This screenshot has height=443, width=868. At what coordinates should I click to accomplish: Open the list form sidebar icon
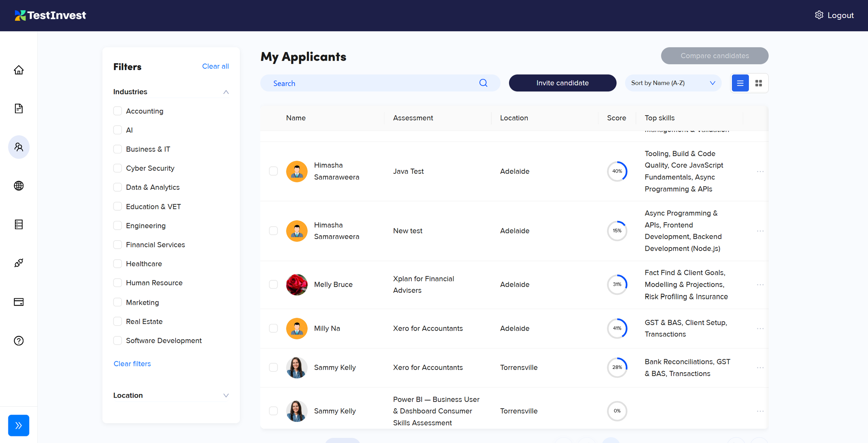(19, 224)
